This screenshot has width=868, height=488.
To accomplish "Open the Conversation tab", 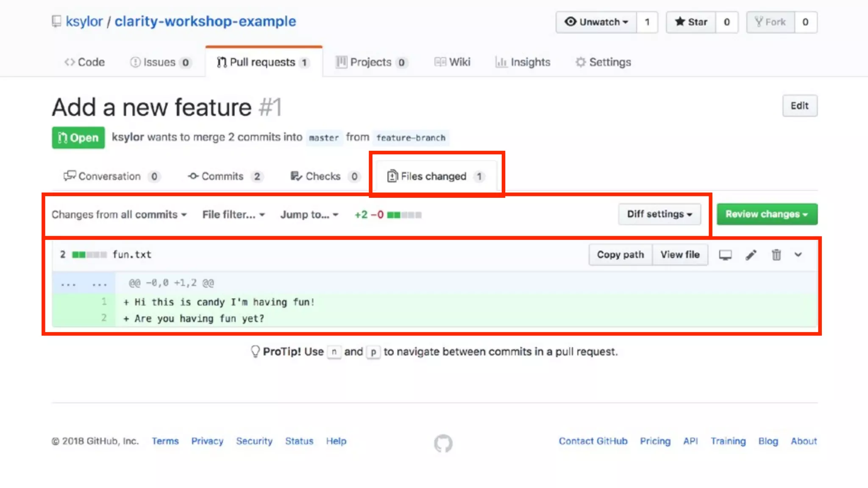I will pyautogui.click(x=111, y=176).
